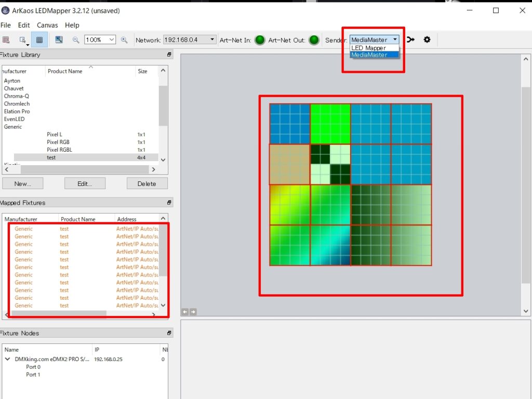
Task: Open the Help menu
Action: point(72,25)
